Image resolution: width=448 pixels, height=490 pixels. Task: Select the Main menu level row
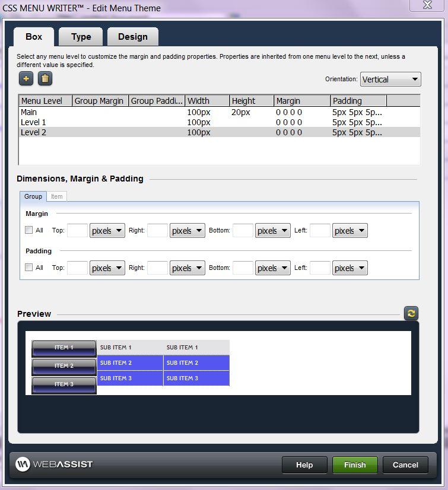pyautogui.click(x=220, y=112)
